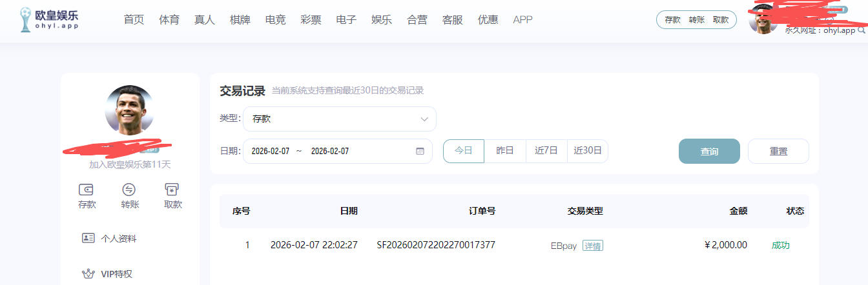868x285 pixels.
Task: Click the 欧皇娱乐 logo
Action: pyautogui.click(x=50, y=20)
